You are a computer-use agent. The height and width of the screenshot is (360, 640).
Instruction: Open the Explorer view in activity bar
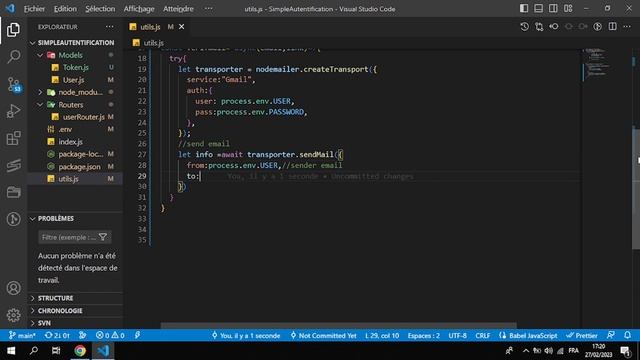13,30
